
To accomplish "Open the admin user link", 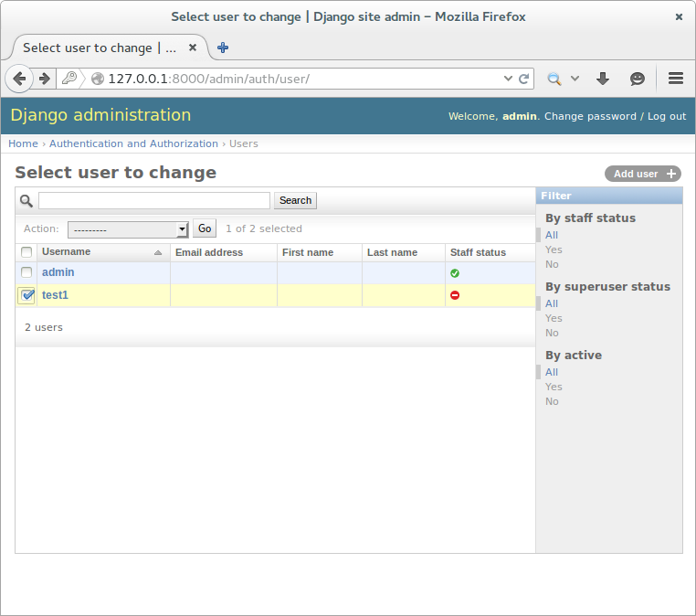I will pyautogui.click(x=58, y=272).
